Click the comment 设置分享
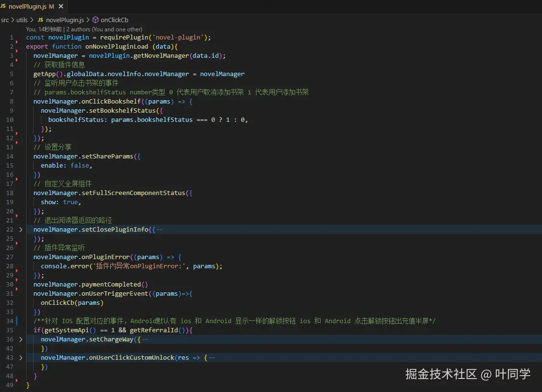The height and width of the screenshot is (392, 542). pyautogui.click(x=52, y=147)
